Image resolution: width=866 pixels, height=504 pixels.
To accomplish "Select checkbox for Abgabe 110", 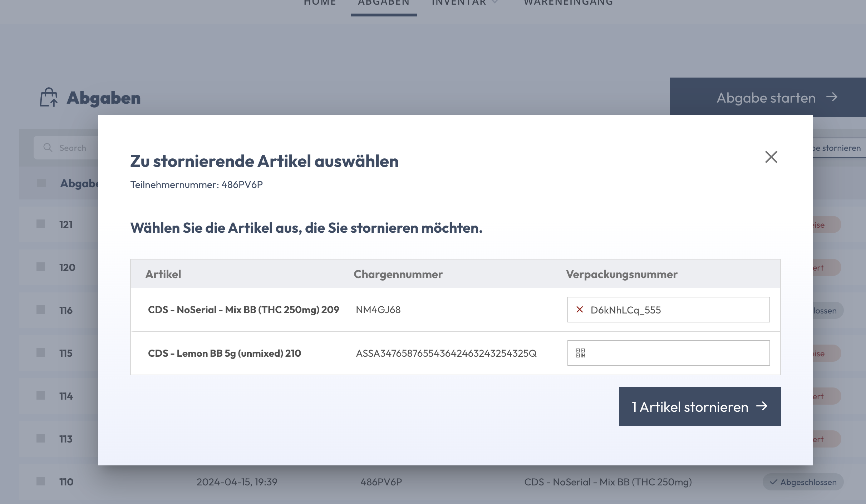I will click(x=41, y=481).
